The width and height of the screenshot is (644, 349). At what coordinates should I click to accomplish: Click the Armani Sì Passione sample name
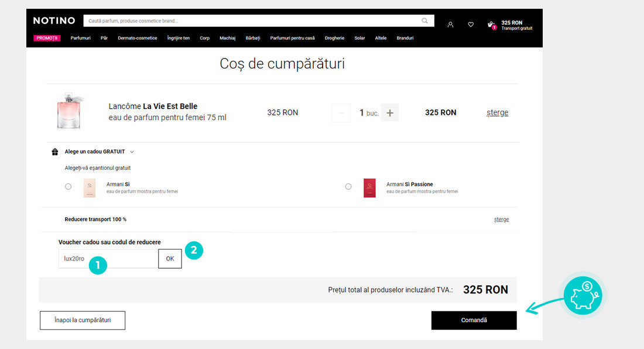coord(409,184)
